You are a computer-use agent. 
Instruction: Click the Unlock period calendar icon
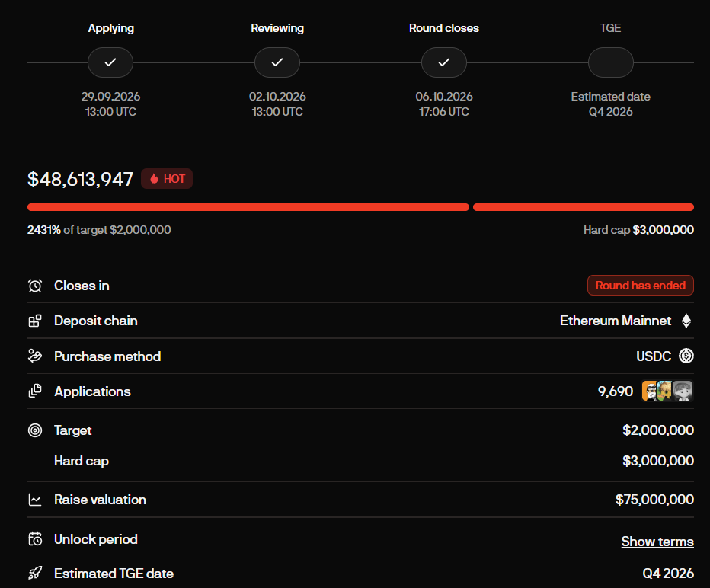(35, 539)
